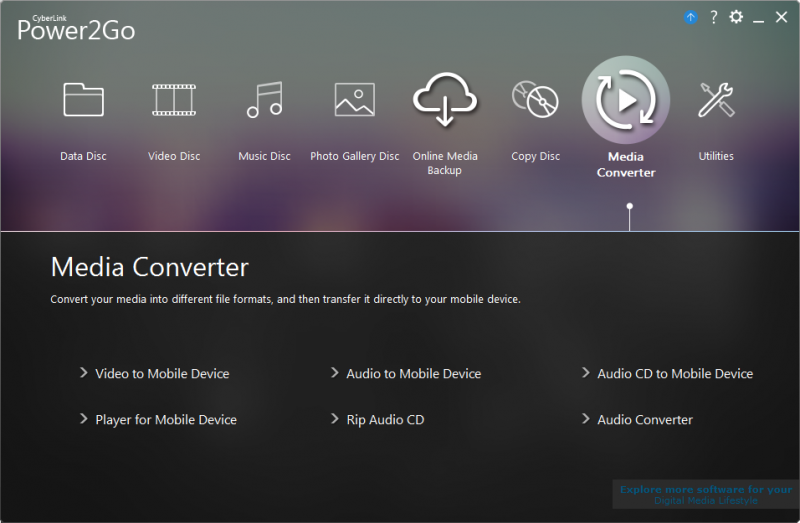Open the Data Disc folder icon
The height and width of the screenshot is (523, 800).
pos(83,99)
